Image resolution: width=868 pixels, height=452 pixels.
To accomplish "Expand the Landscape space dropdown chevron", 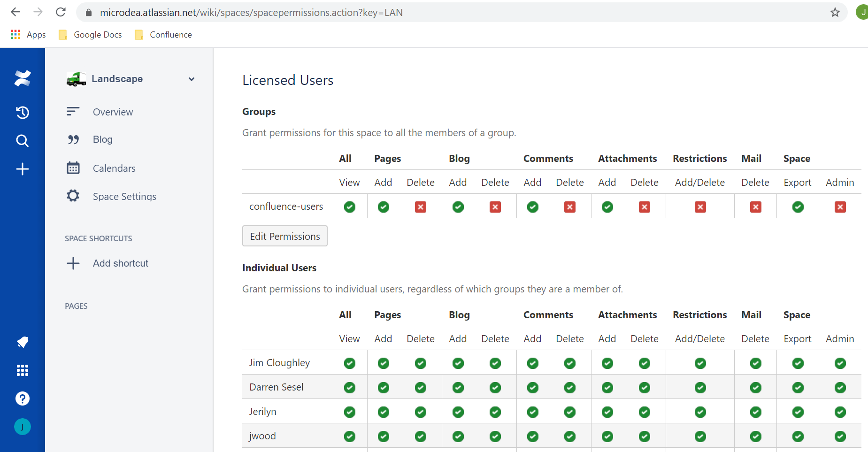I will click(192, 79).
